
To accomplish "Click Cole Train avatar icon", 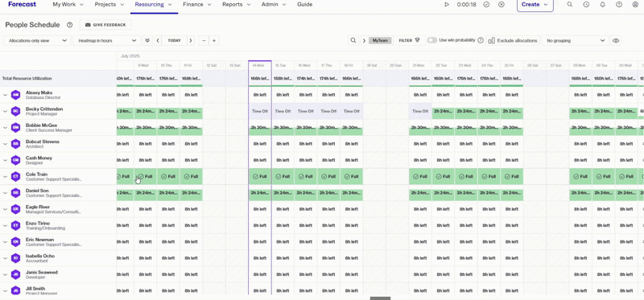I will coord(15,176).
